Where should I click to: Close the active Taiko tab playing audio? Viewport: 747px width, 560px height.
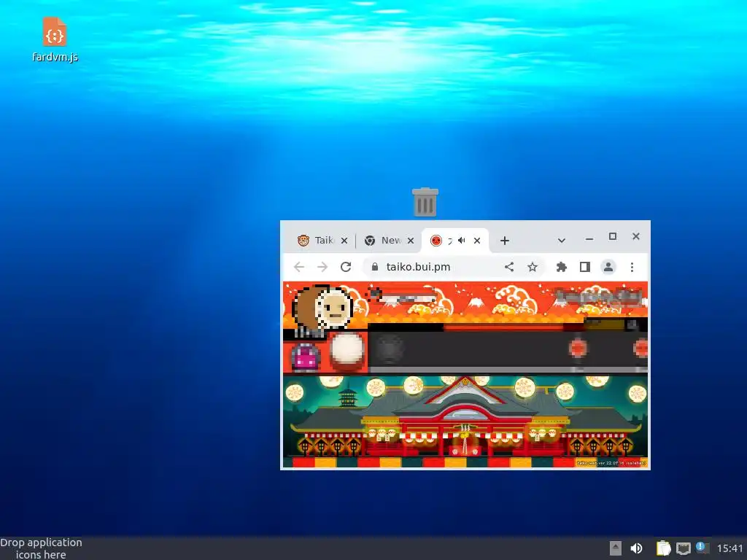pos(477,241)
